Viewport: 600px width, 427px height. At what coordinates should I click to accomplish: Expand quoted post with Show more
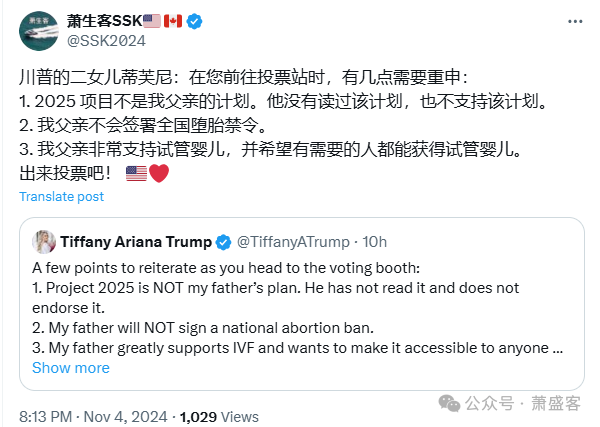(x=71, y=367)
